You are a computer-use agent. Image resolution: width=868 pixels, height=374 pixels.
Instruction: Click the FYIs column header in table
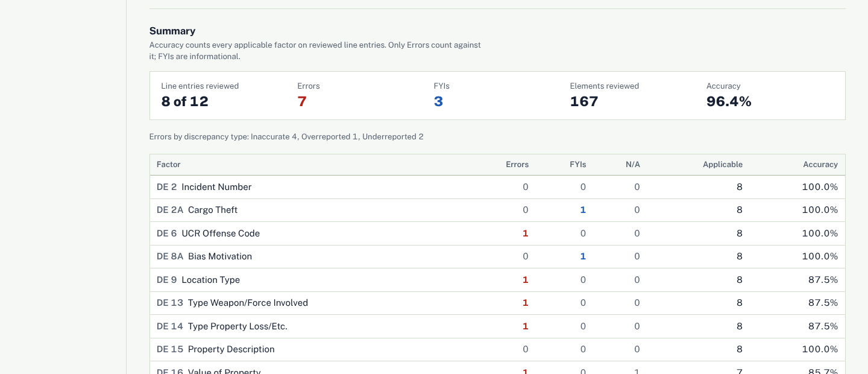(x=577, y=164)
